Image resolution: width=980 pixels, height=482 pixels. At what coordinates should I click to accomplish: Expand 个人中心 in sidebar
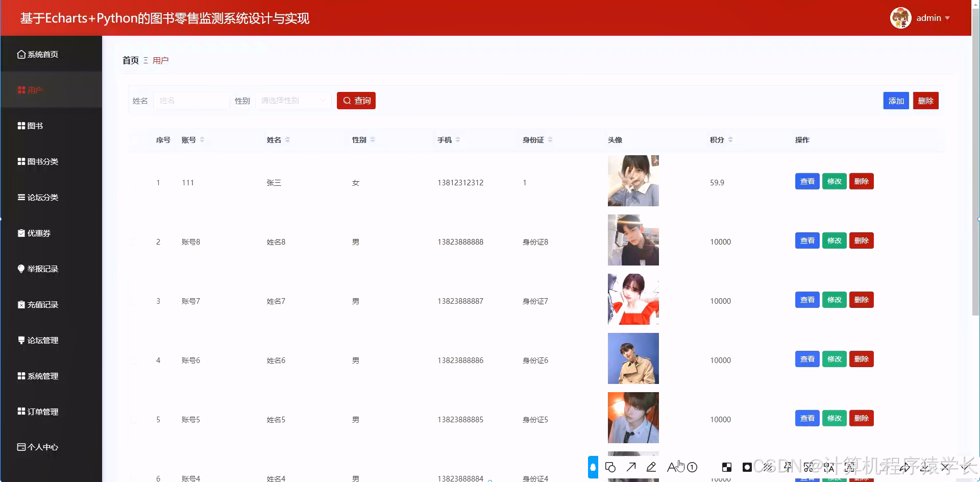tap(51, 447)
